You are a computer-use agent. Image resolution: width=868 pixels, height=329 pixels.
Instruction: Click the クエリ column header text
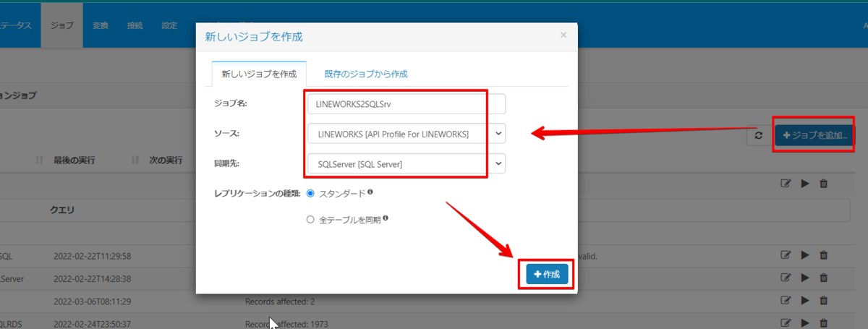click(x=63, y=210)
